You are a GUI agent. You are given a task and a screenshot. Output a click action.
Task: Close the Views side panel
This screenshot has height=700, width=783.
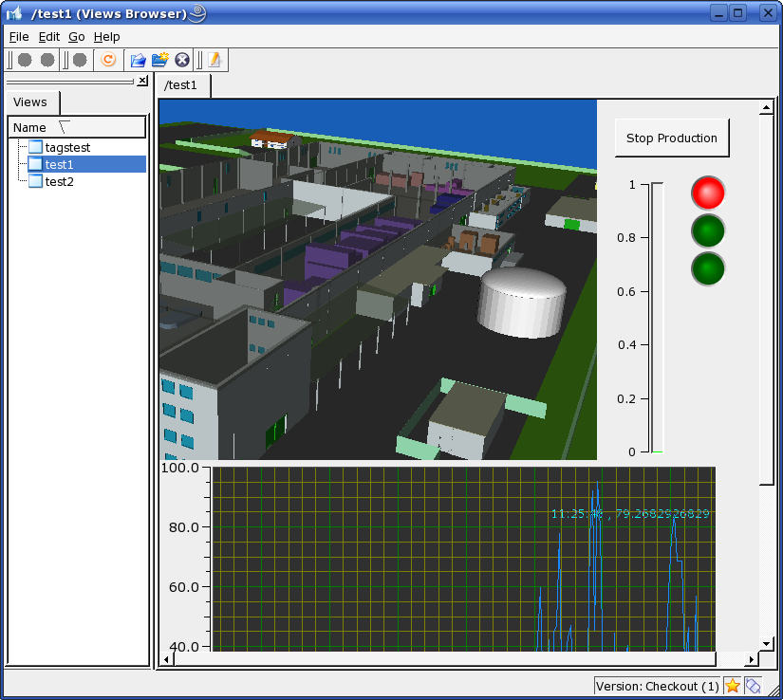(142, 82)
